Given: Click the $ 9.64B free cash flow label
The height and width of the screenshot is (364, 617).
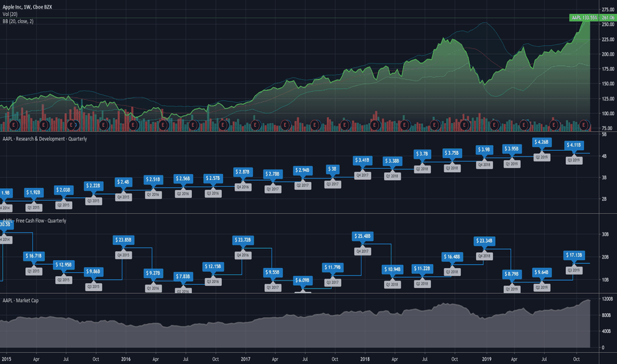Looking at the screenshot, I should click(x=542, y=272).
